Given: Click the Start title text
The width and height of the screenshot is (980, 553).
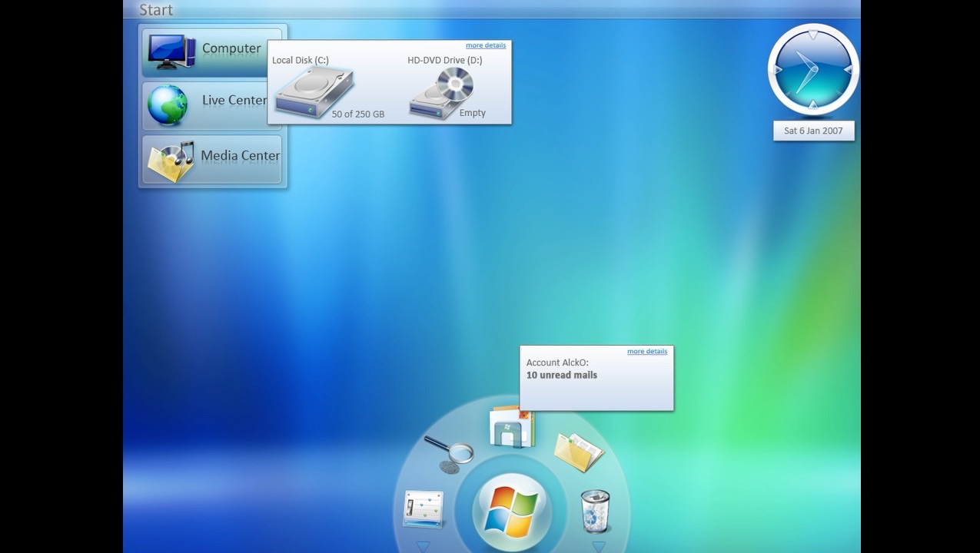Looking at the screenshot, I should [156, 10].
